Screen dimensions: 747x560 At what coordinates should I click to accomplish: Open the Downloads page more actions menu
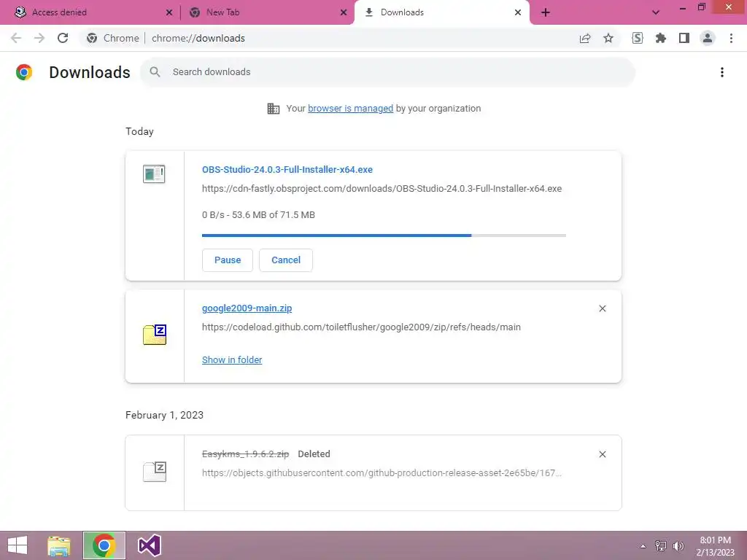pos(722,72)
